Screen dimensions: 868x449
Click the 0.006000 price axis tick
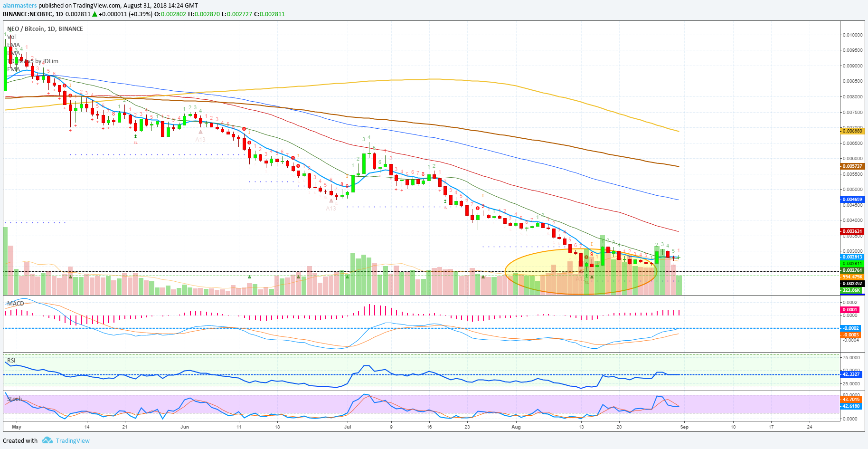tap(853, 158)
